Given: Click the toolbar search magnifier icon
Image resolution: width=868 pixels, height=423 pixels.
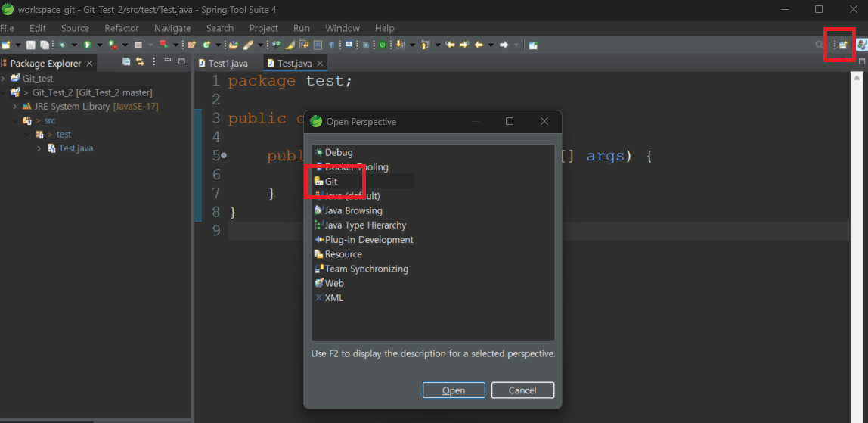Looking at the screenshot, I should click(820, 45).
